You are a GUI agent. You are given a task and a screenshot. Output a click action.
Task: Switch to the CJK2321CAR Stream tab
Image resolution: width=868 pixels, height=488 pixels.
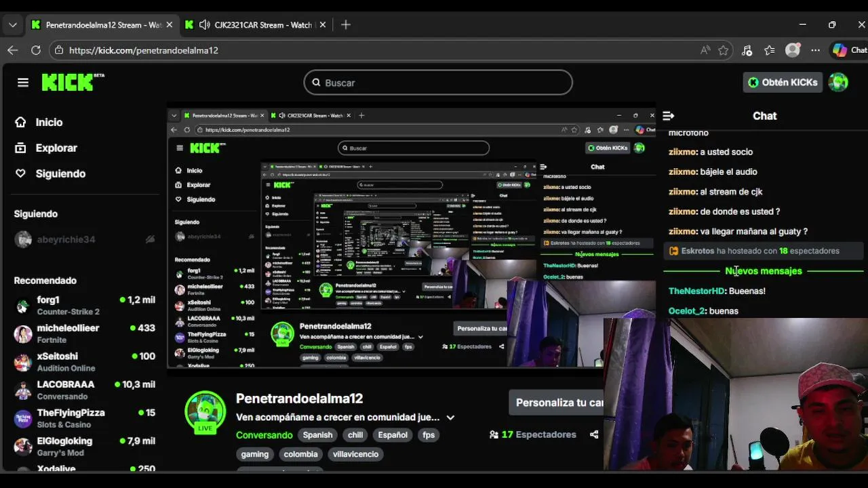click(x=254, y=25)
